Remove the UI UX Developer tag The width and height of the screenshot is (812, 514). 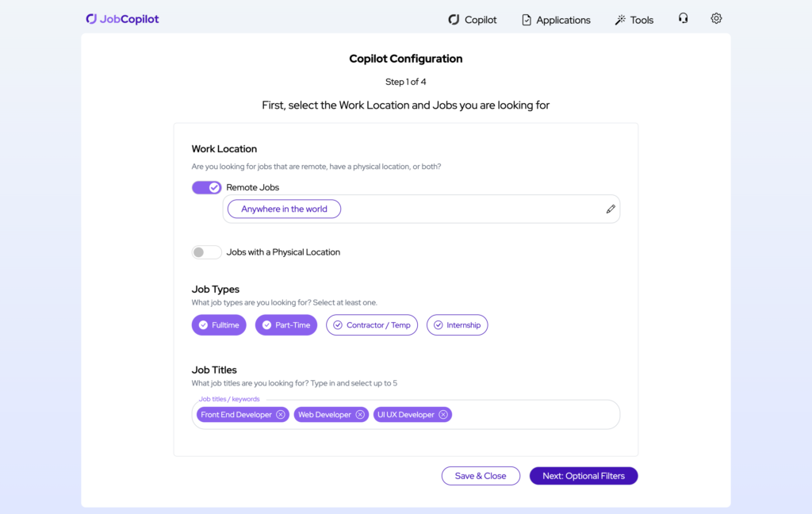(x=443, y=415)
